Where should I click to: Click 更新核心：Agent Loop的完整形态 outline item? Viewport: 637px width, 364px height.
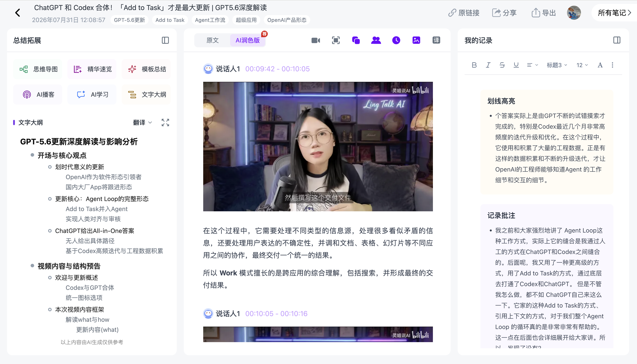pos(102,199)
